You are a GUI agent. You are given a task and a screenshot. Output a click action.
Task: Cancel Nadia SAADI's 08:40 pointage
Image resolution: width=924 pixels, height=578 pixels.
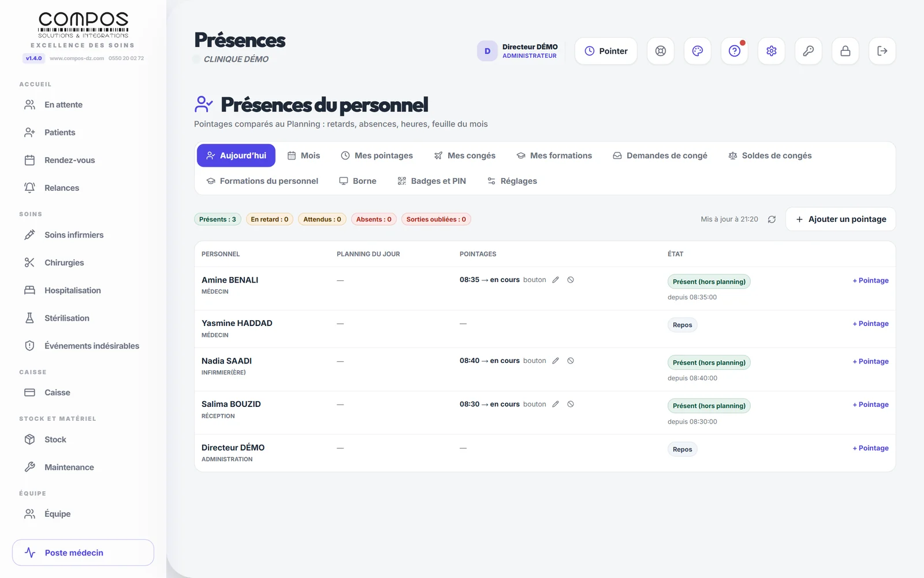tap(571, 361)
